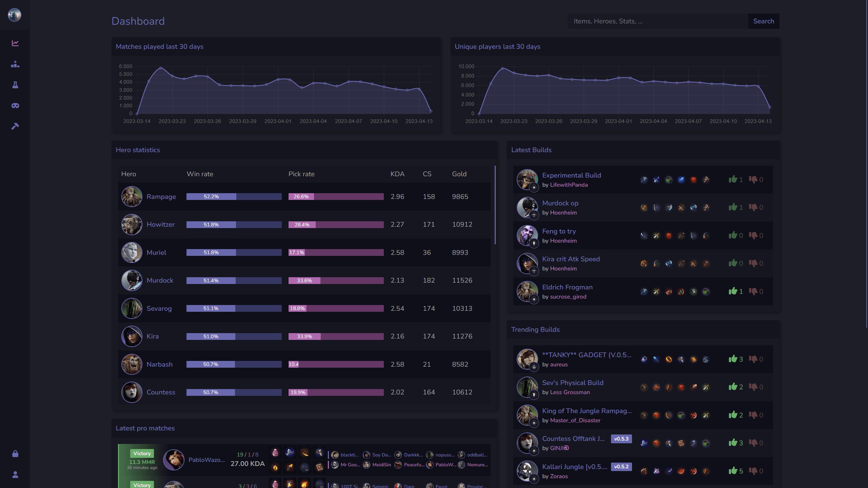Image resolution: width=868 pixels, height=488 pixels.
Task: Click the hammer builds sidebar icon
Action: tap(15, 126)
